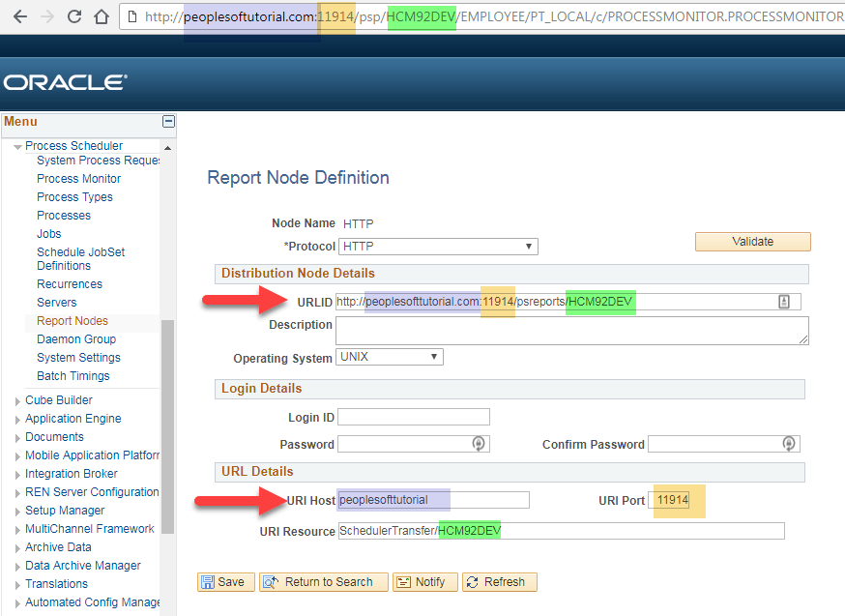Image resolution: width=845 pixels, height=616 pixels.
Task: Select Processes in the menu
Action: coord(64,215)
